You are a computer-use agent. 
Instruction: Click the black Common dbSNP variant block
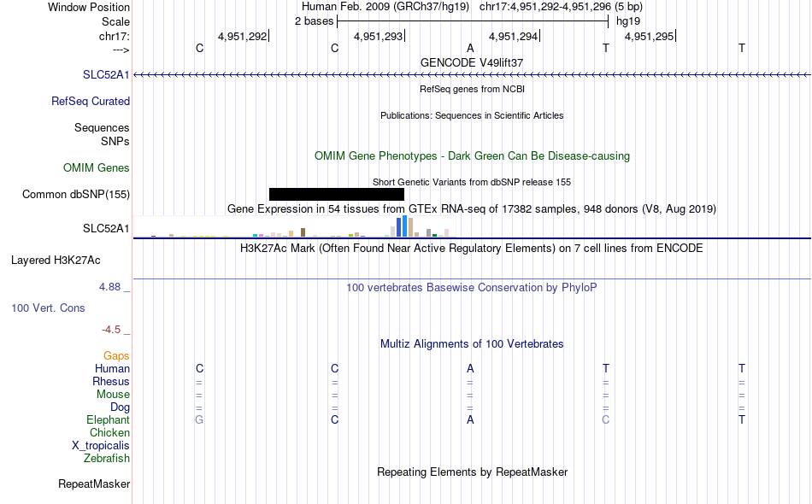[x=337, y=194]
